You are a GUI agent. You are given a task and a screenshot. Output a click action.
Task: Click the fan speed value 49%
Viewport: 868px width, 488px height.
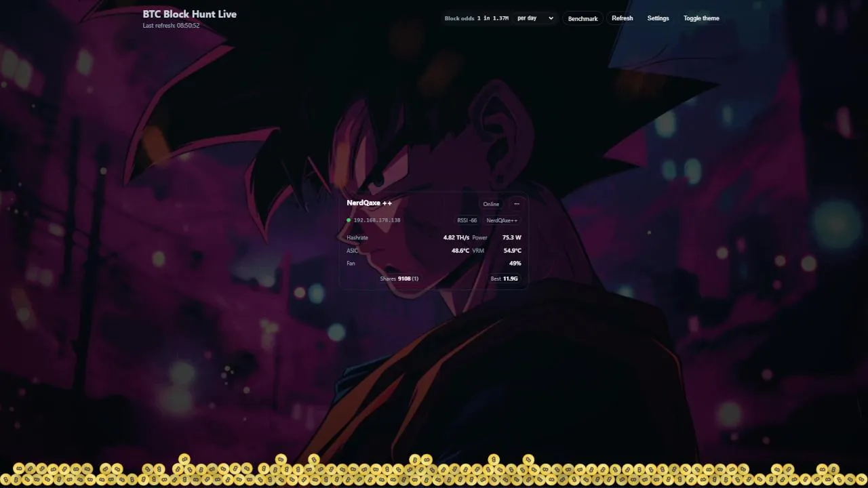[x=515, y=263]
